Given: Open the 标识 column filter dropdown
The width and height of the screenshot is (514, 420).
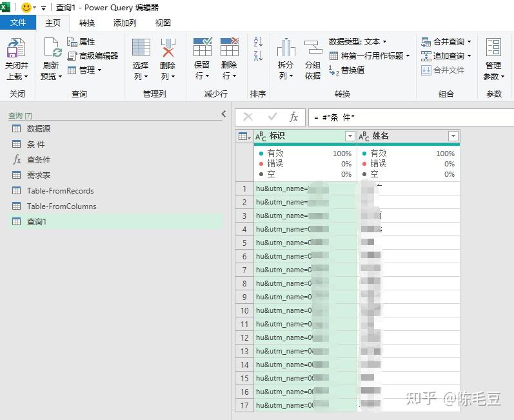Looking at the screenshot, I should pos(350,135).
